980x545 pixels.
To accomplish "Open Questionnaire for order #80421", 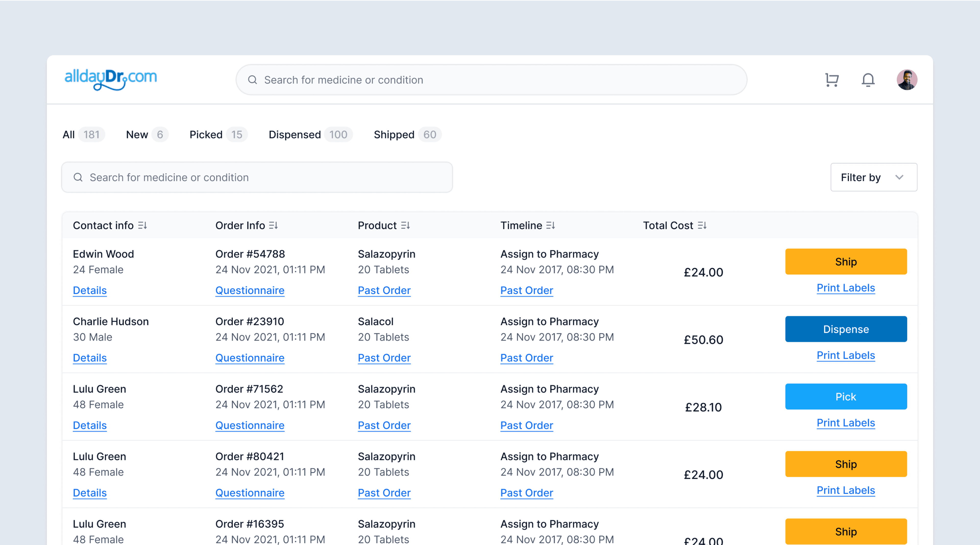I will (x=250, y=493).
